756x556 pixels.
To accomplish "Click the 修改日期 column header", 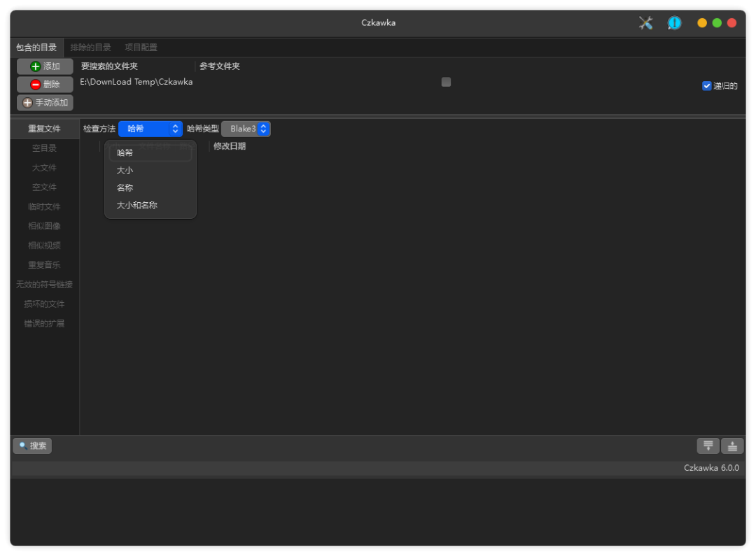I will tap(230, 146).
